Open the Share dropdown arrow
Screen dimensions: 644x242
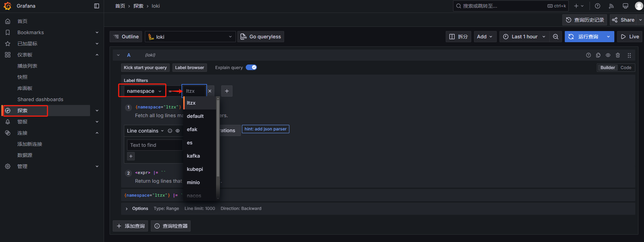pos(640,20)
